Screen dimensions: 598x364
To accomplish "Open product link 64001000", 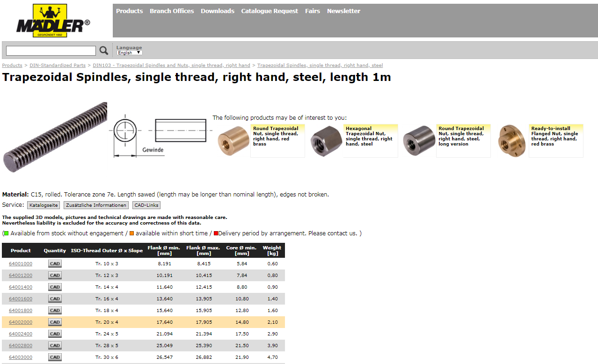I will (21, 264).
